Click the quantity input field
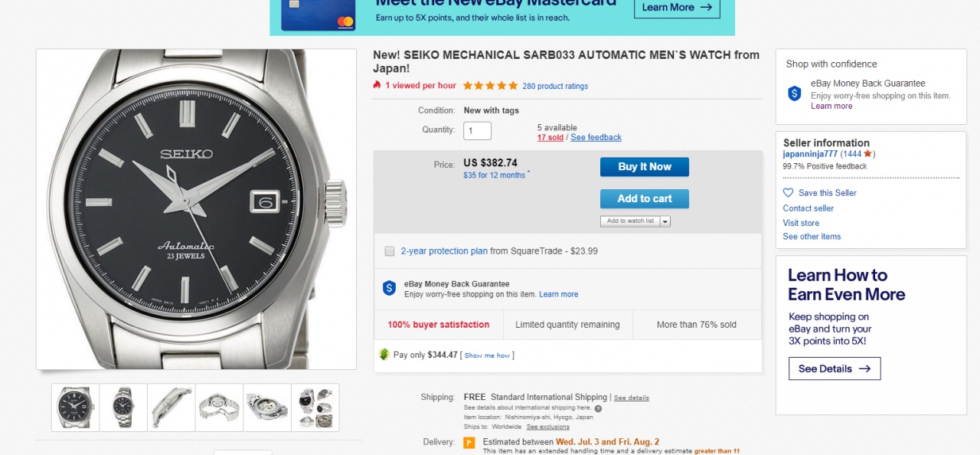This screenshot has height=455, width=980. 477,131
